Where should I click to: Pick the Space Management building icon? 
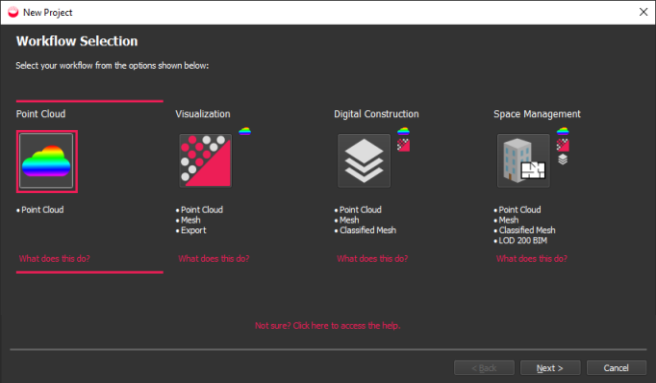tap(523, 161)
